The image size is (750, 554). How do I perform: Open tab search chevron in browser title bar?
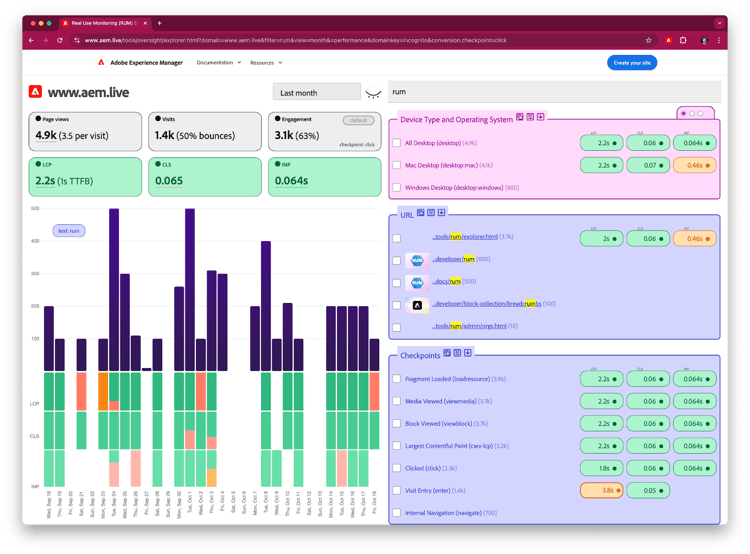pos(719,23)
